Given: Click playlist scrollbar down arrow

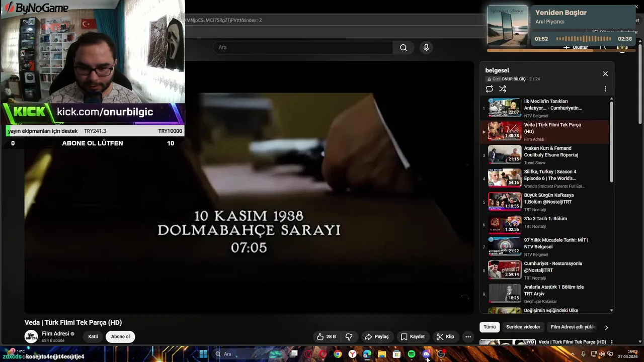Looking at the screenshot, I should 612,311.
